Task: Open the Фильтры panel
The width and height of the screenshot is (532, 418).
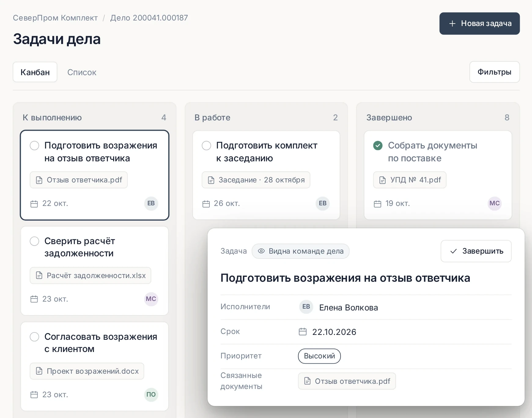Action: pos(494,72)
